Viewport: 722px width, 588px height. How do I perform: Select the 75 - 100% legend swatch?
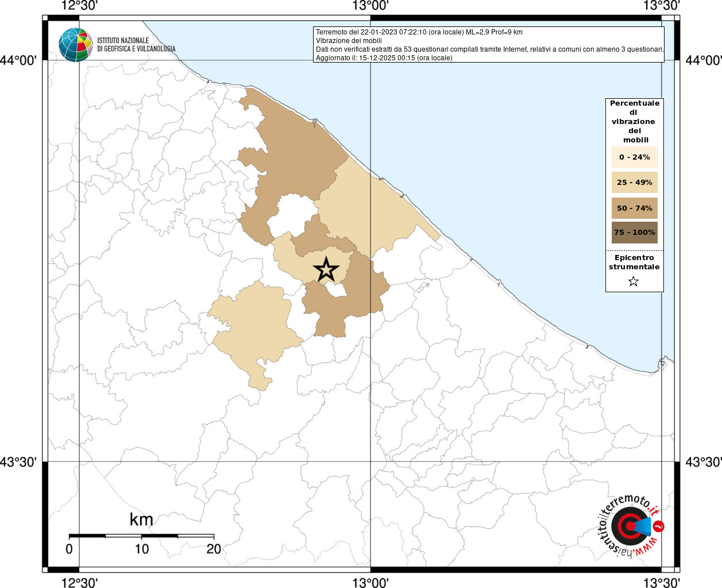pos(634,233)
